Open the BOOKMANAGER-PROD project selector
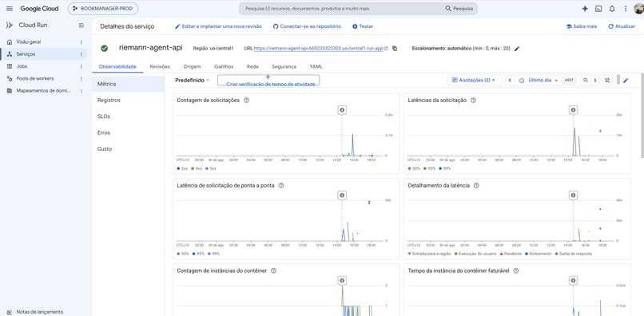 point(103,9)
